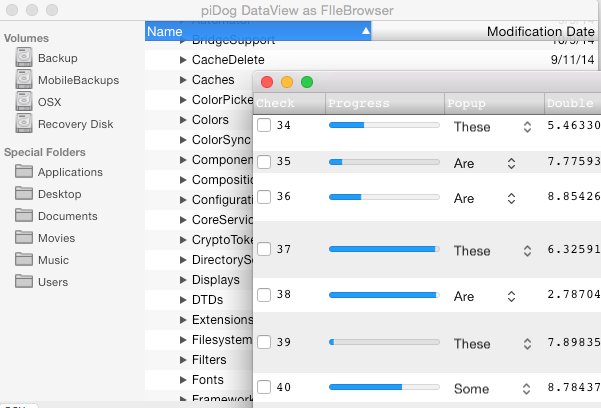This screenshot has width=601, height=408.
Task: Select the MobileBackups volume disk icon
Action: point(24,79)
